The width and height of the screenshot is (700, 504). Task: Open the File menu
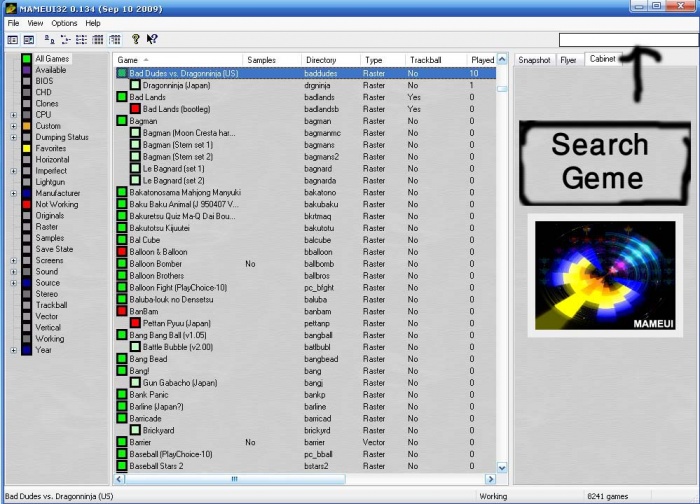click(x=13, y=23)
